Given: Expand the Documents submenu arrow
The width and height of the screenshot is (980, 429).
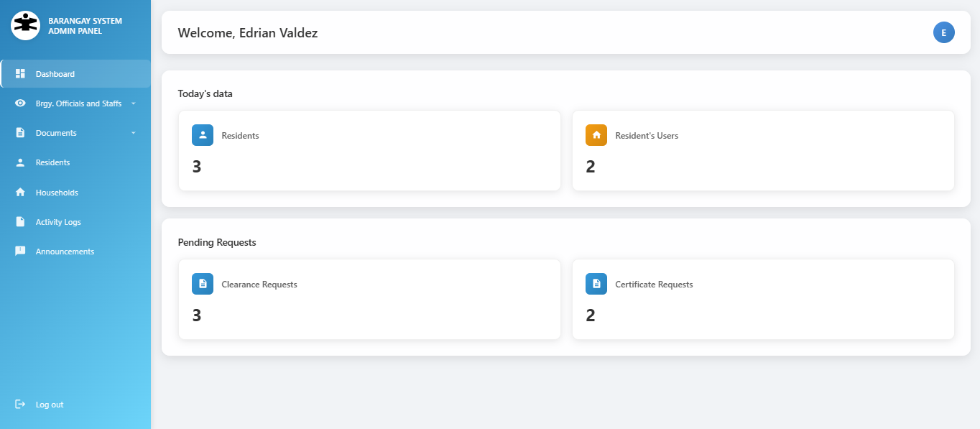Looking at the screenshot, I should pos(133,133).
